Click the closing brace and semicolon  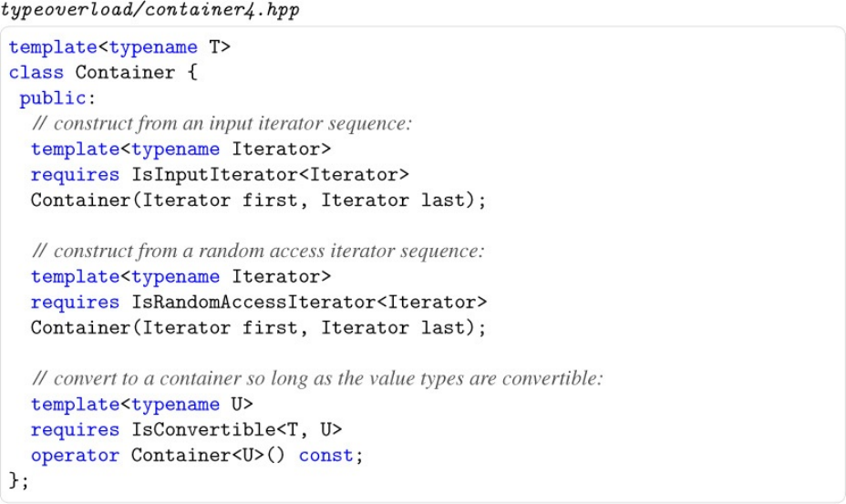[x=19, y=480]
